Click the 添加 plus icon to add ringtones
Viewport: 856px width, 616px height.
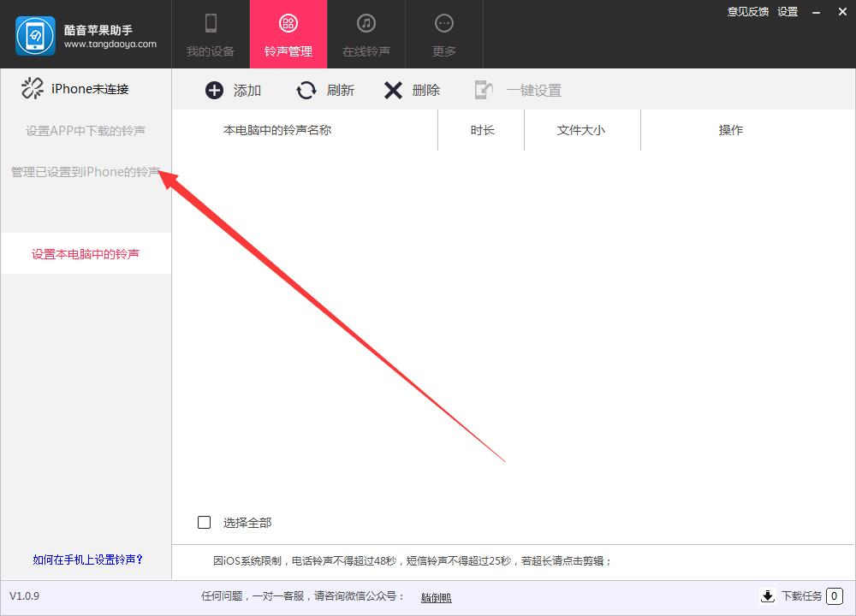pyautogui.click(x=213, y=89)
